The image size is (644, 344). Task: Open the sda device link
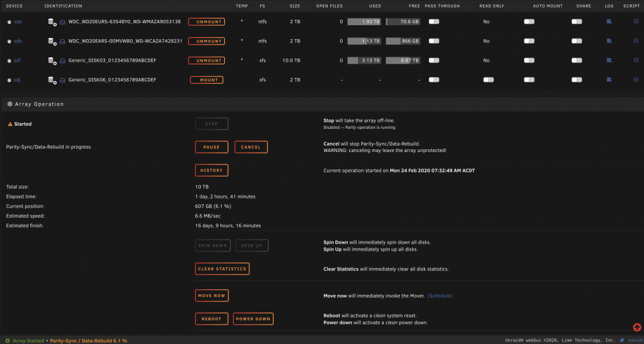17,22
